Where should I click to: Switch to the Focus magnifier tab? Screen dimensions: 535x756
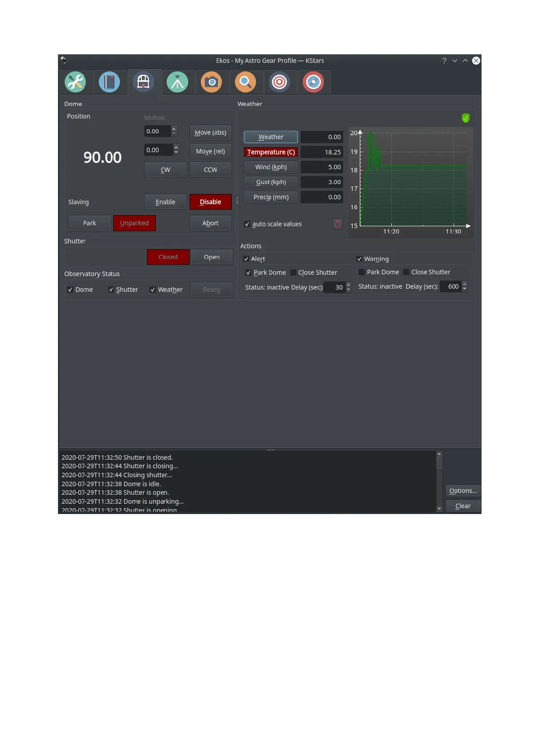246,82
